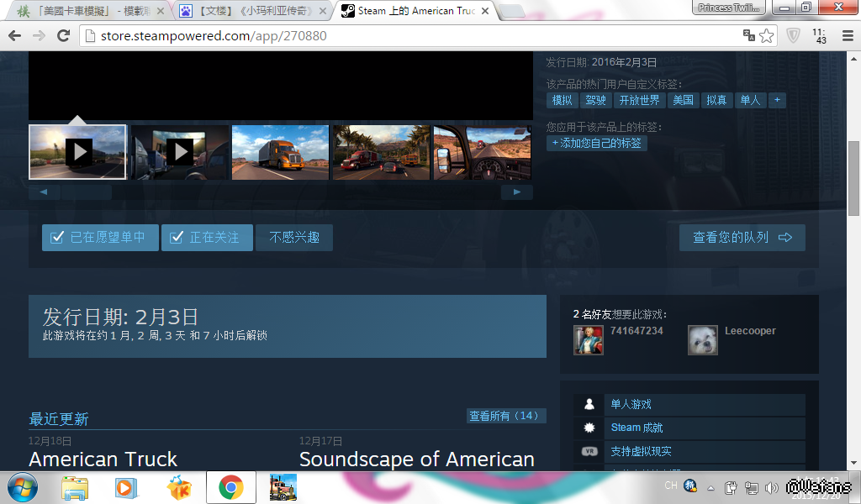Click the CH input language indicator
861x504 pixels.
pos(670,486)
